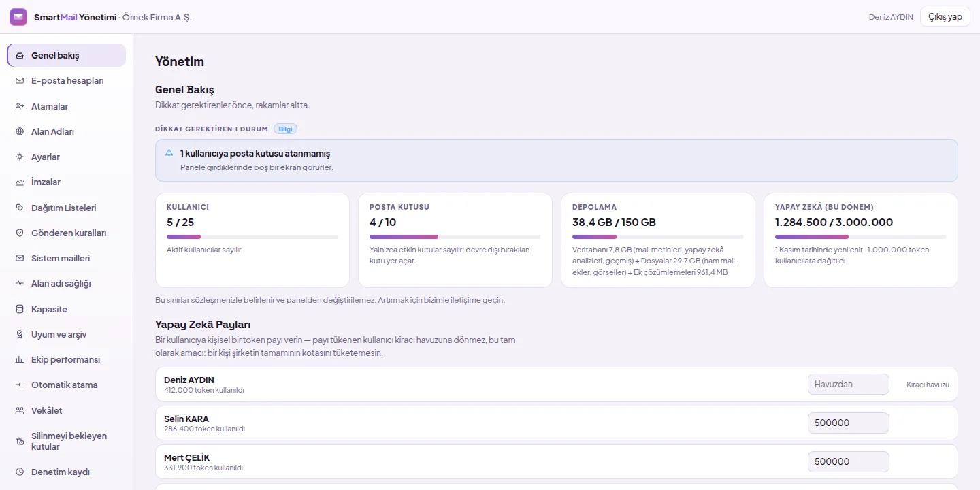
Task: Select the Alan Adları globe icon
Action: coord(20,131)
